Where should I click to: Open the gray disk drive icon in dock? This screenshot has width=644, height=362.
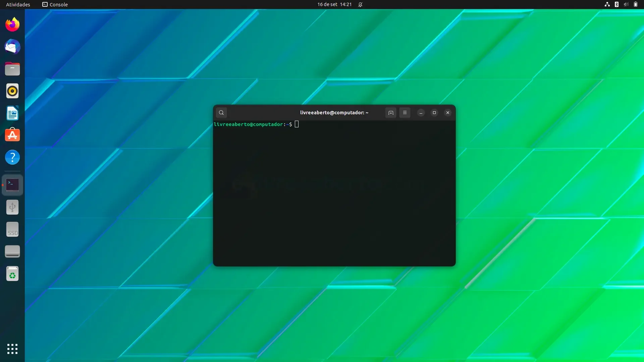(x=12, y=251)
